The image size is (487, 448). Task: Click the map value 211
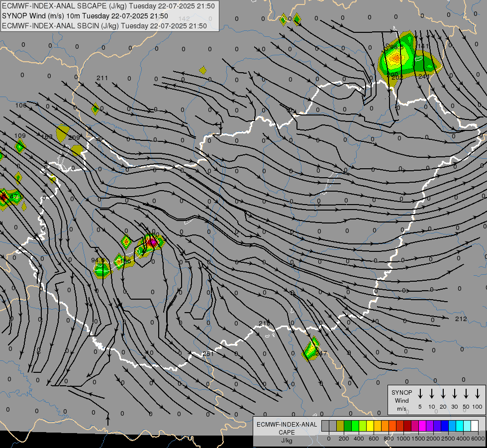(102, 78)
